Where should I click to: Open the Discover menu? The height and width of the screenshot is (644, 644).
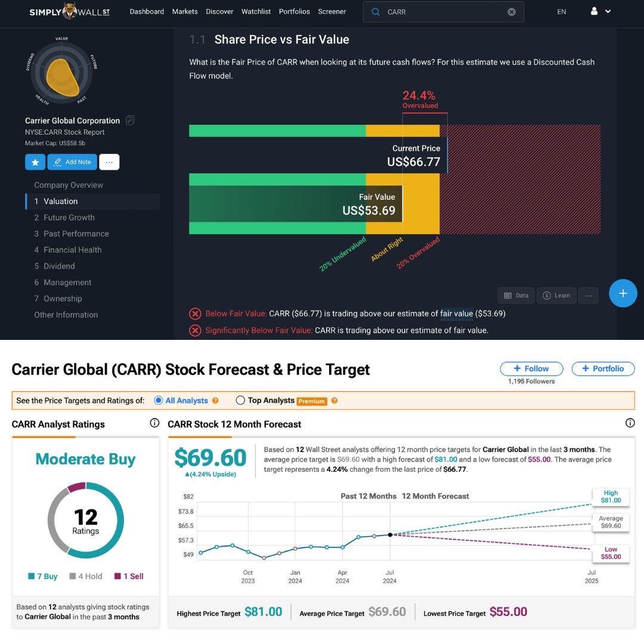pyautogui.click(x=219, y=11)
